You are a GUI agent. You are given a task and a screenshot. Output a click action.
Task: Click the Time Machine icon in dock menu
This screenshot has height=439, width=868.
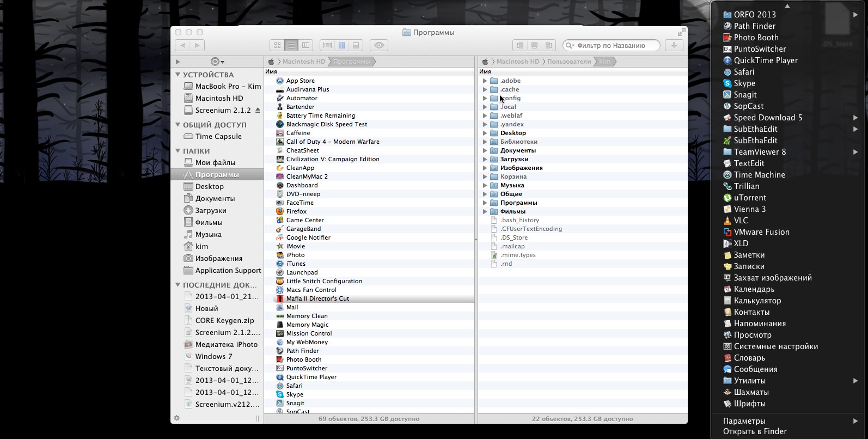(727, 175)
